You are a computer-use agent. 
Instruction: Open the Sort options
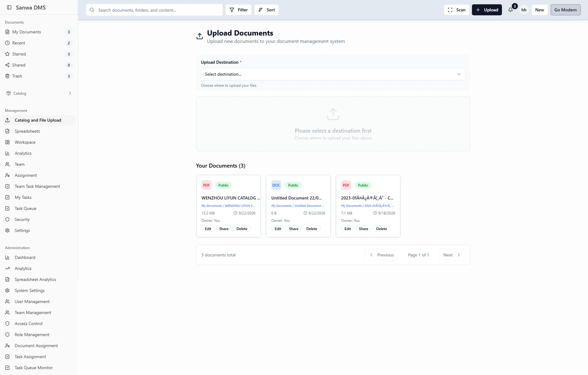[x=267, y=10]
